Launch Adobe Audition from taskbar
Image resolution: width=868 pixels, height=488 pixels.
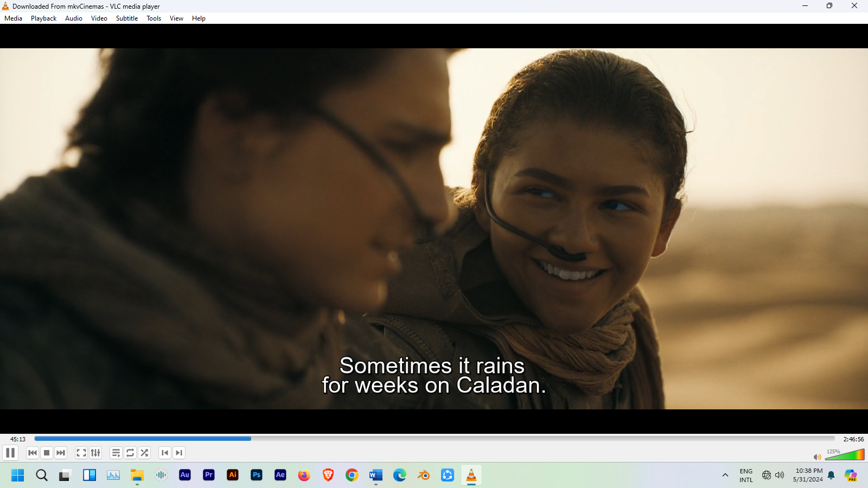(x=185, y=476)
